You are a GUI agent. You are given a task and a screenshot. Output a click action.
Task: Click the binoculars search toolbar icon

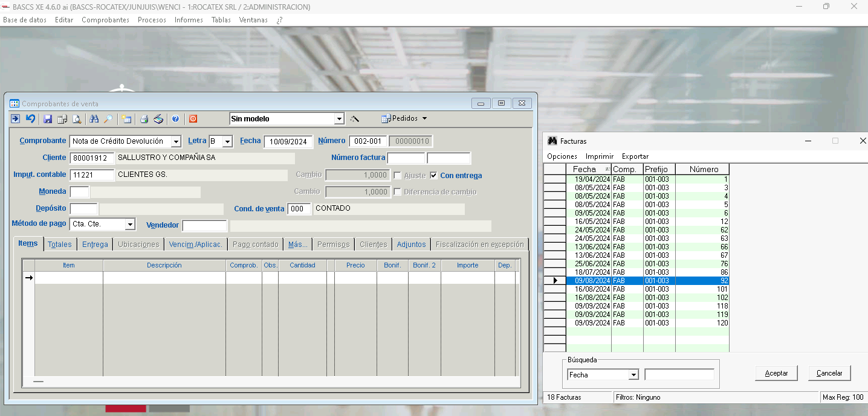(94, 119)
